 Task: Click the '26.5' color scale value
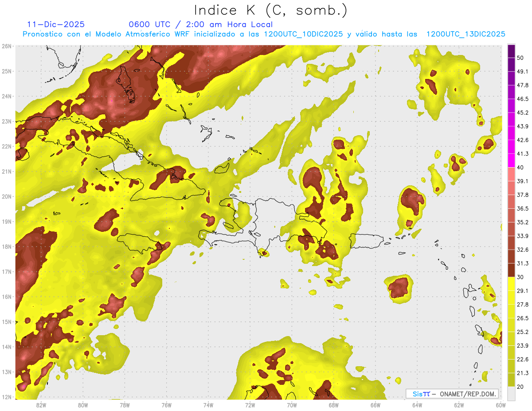(523, 318)
